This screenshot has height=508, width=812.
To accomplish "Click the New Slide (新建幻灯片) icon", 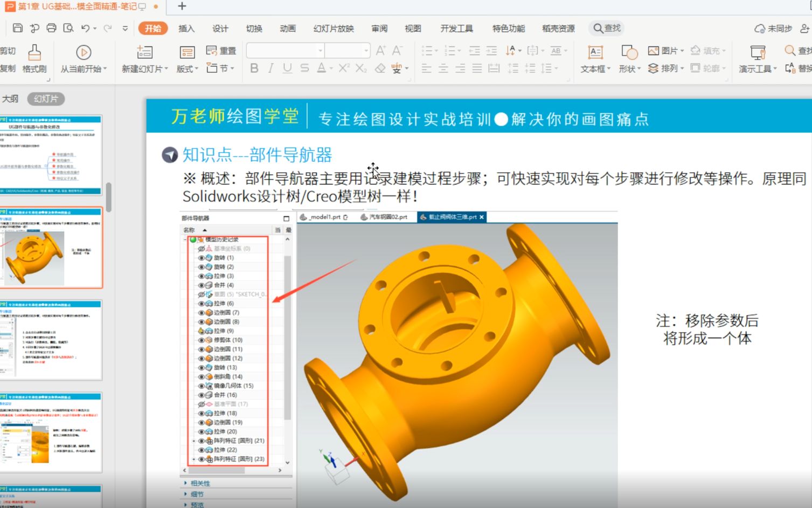I will coord(145,52).
